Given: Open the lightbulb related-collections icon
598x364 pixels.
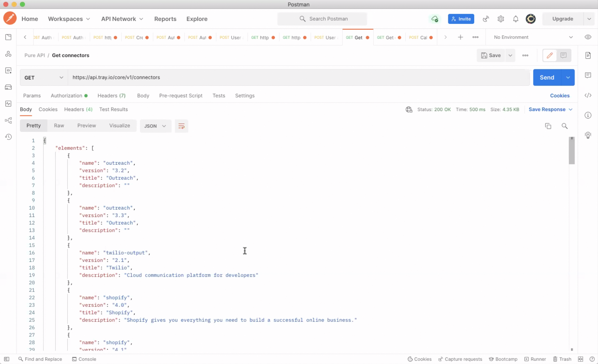Looking at the screenshot, I should pos(588,135).
